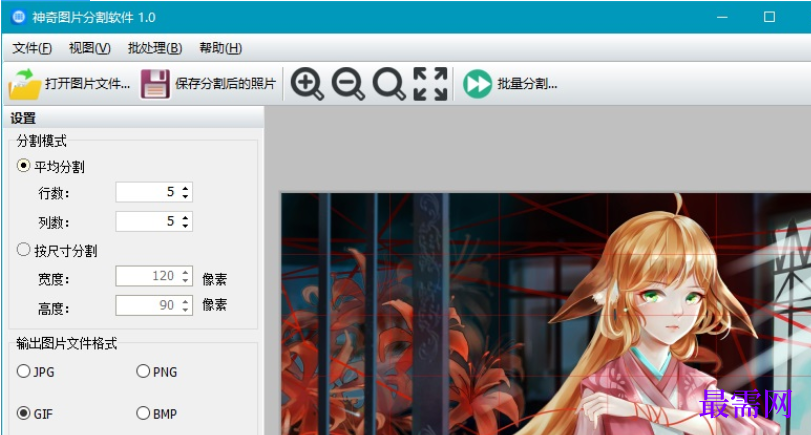Click the fit-to-window arrows icon
Viewport: 811px width, 435px height.
[x=430, y=84]
